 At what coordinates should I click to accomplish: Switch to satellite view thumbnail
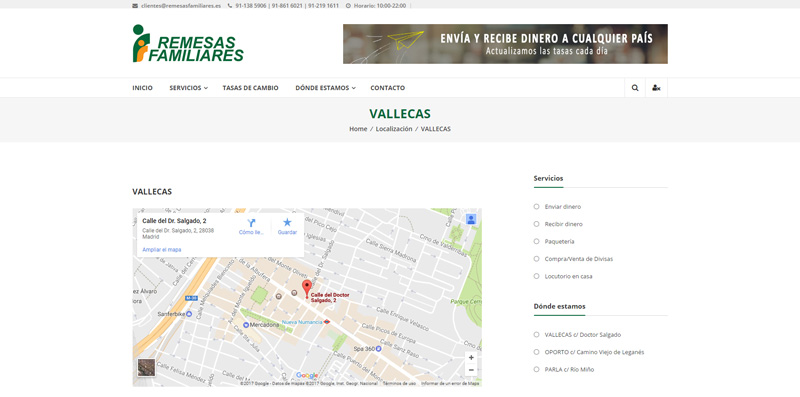pos(146,367)
